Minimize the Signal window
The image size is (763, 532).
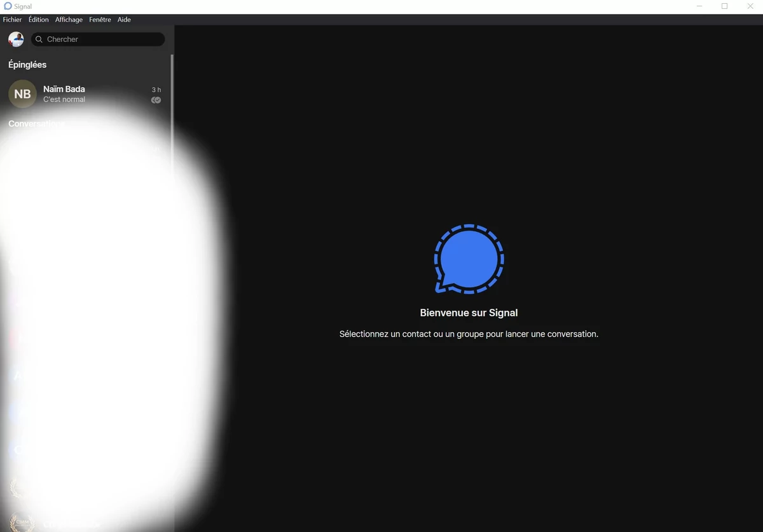pos(699,6)
